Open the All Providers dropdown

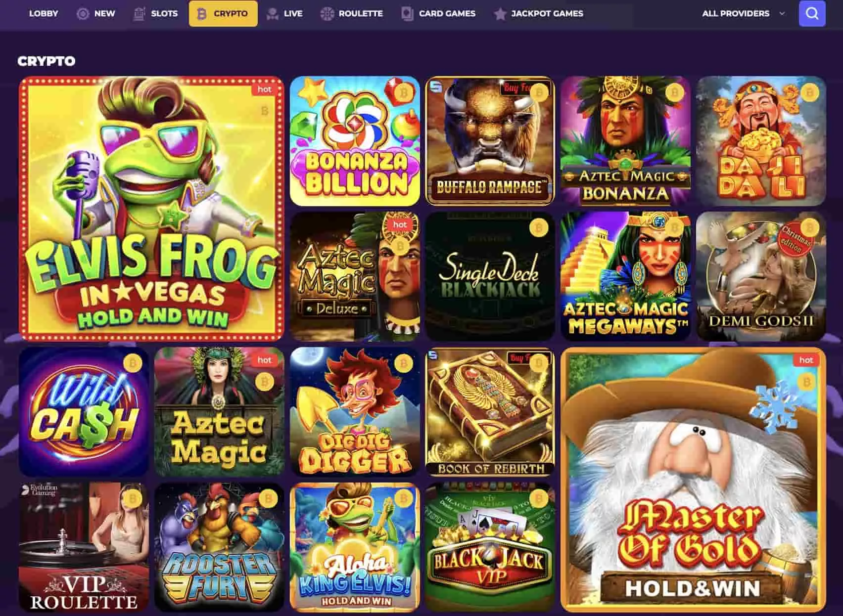743,13
